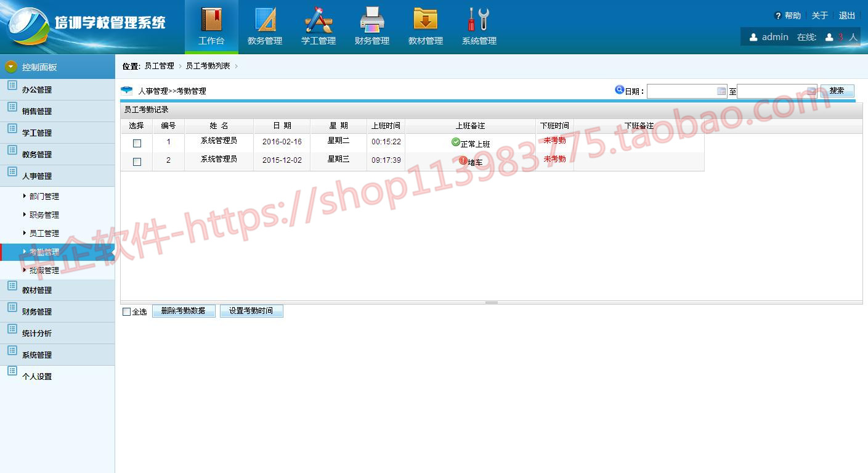Viewport: 868px width, 473px height.
Task: Click the online users icon
Action: pos(829,37)
